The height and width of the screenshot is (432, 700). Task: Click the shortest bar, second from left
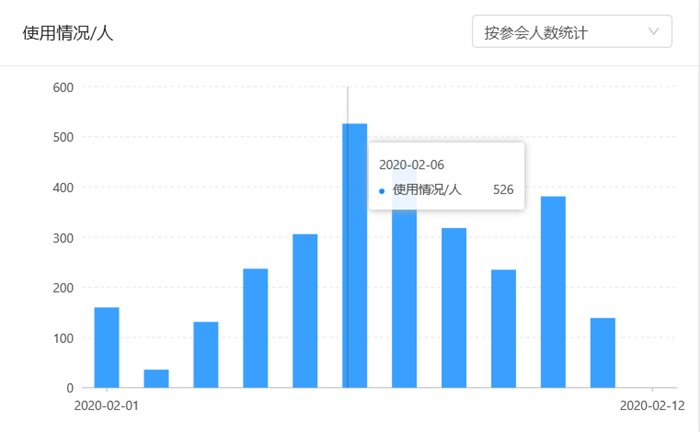click(x=156, y=378)
